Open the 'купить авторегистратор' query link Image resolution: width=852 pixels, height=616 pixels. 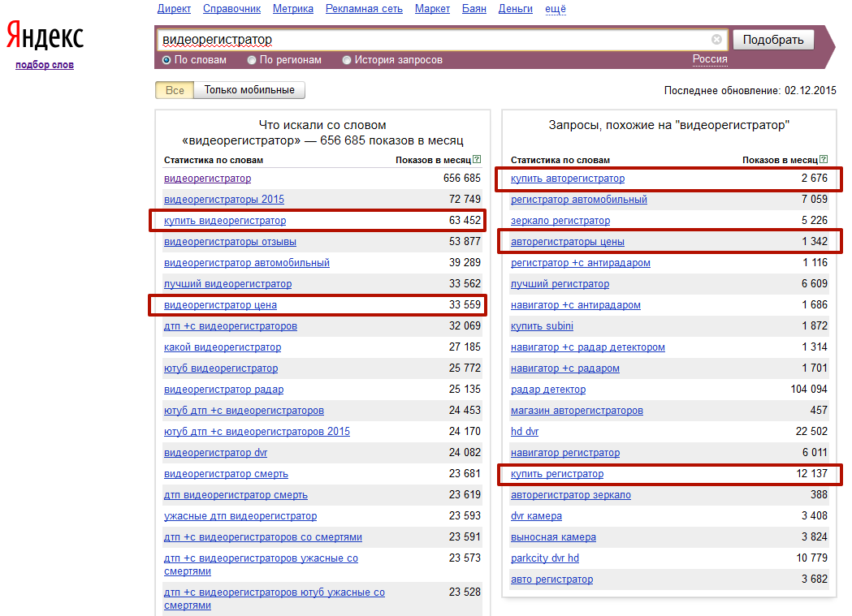click(568, 178)
